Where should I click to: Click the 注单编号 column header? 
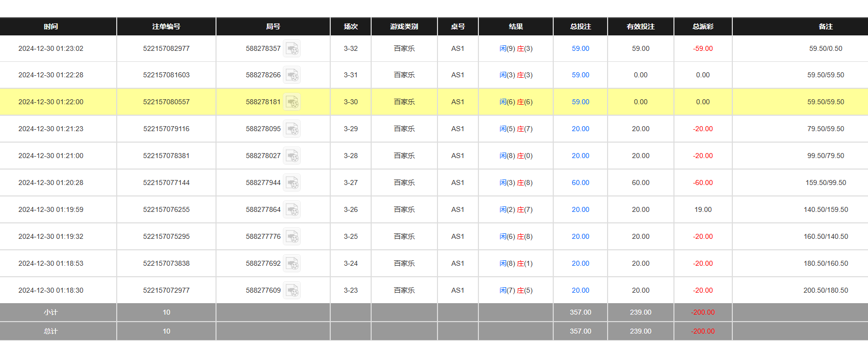coord(166,27)
